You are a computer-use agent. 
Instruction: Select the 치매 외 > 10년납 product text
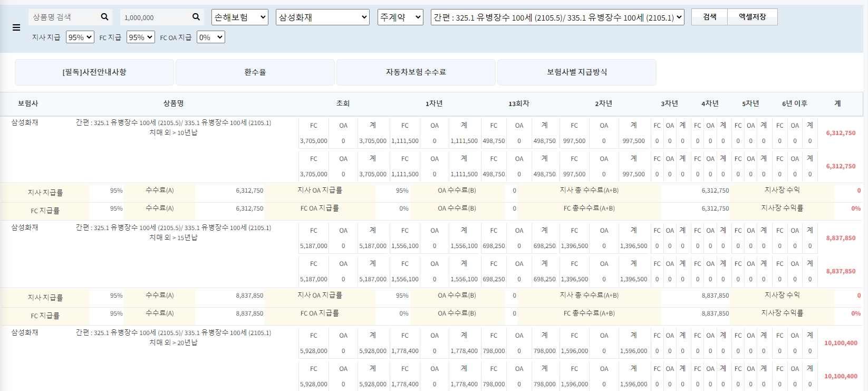[173, 132]
